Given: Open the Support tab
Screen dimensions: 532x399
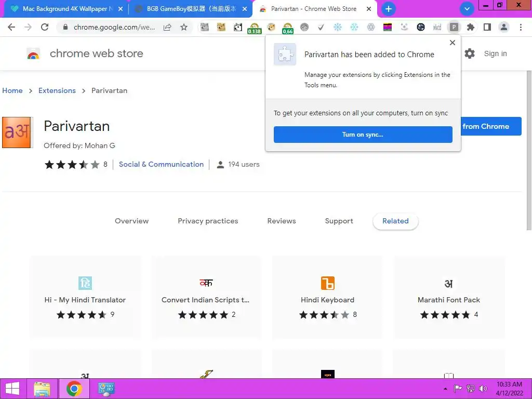Looking at the screenshot, I should point(339,221).
